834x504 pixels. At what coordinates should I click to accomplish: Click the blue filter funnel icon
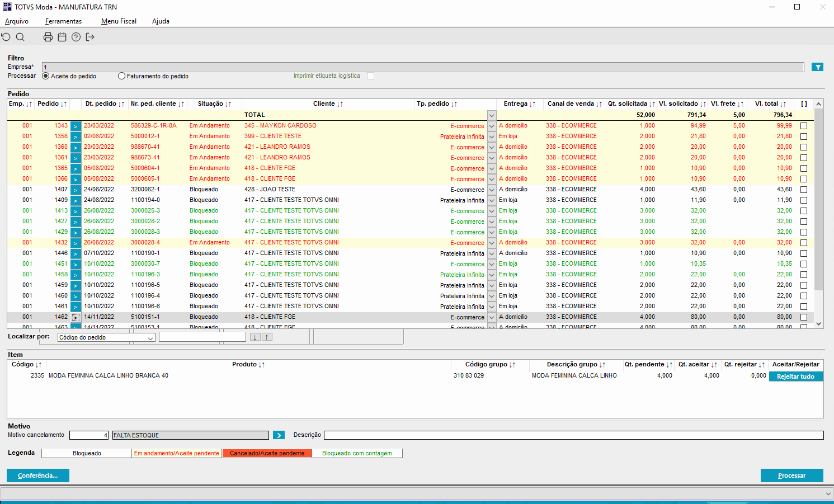point(818,67)
